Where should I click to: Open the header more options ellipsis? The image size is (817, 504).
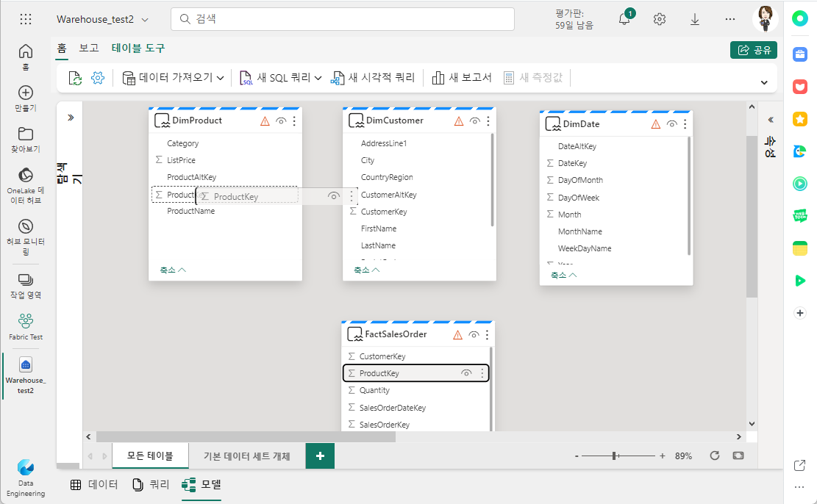pyautogui.click(x=730, y=19)
